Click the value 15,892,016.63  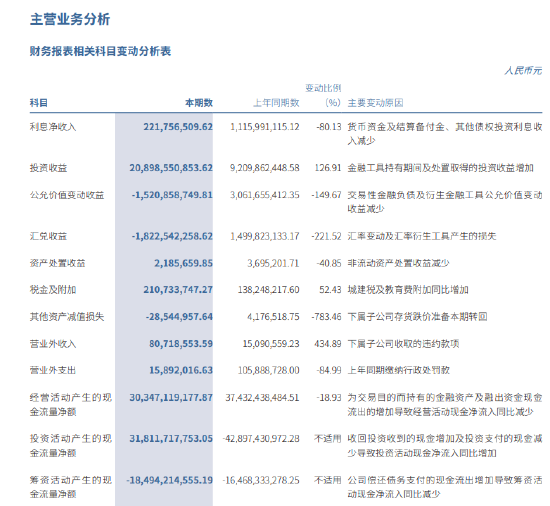pyautogui.click(x=181, y=370)
